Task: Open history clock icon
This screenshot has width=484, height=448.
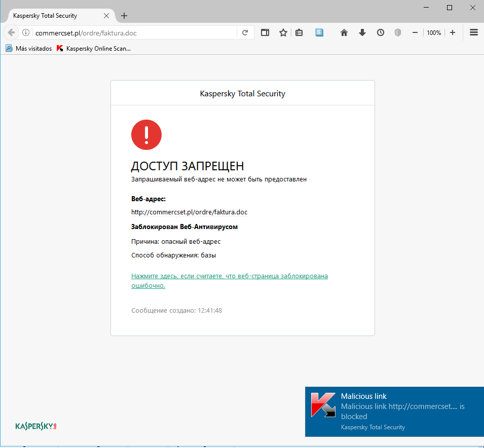Action: point(380,32)
